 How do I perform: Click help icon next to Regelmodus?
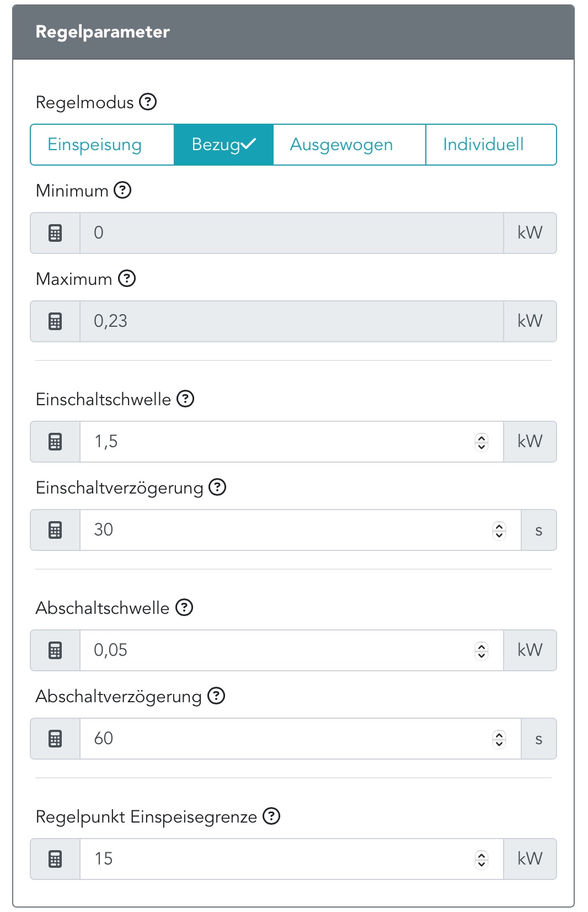coord(148,102)
